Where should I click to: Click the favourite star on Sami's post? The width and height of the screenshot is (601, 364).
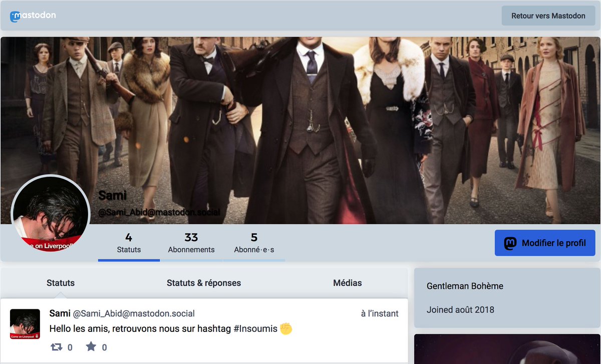91,346
